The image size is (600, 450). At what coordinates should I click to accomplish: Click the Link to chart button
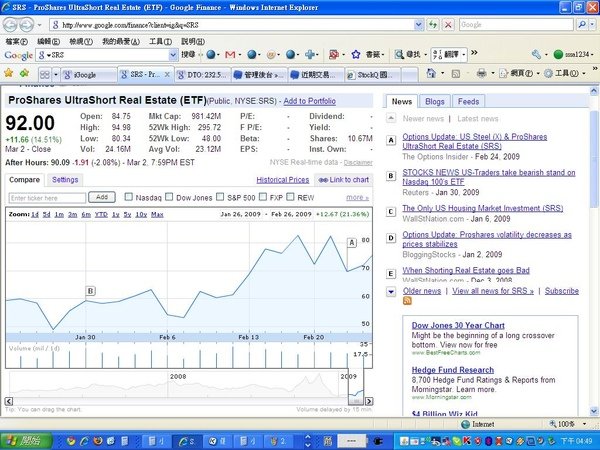344,180
